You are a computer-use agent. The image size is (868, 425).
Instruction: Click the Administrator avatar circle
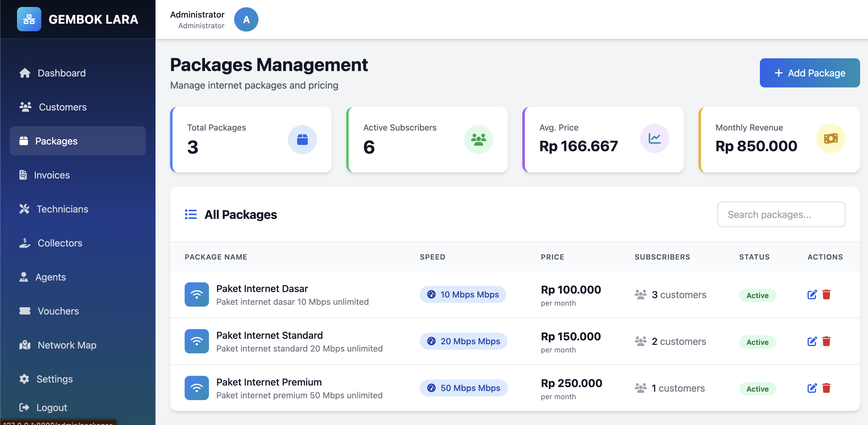coord(246,19)
